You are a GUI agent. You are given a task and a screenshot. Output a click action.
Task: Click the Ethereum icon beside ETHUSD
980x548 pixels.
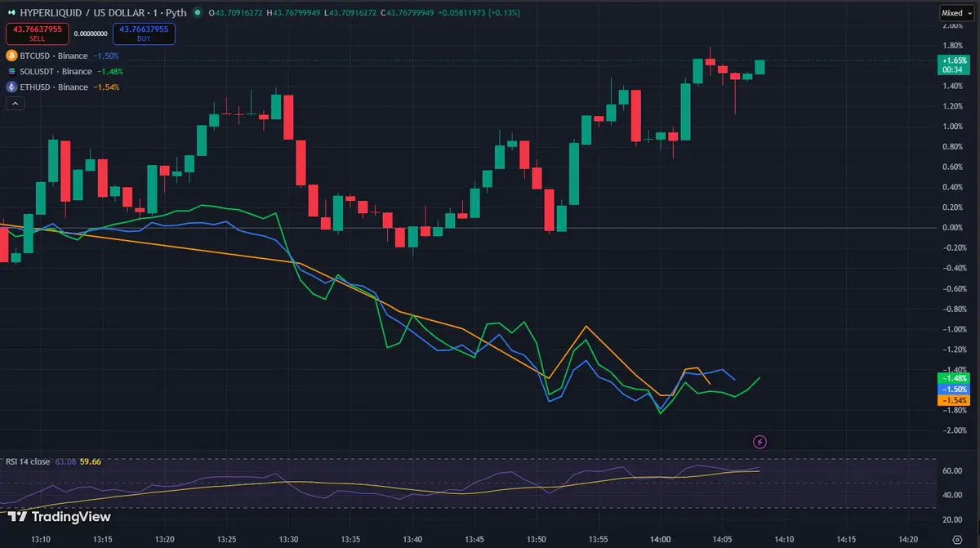point(11,87)
